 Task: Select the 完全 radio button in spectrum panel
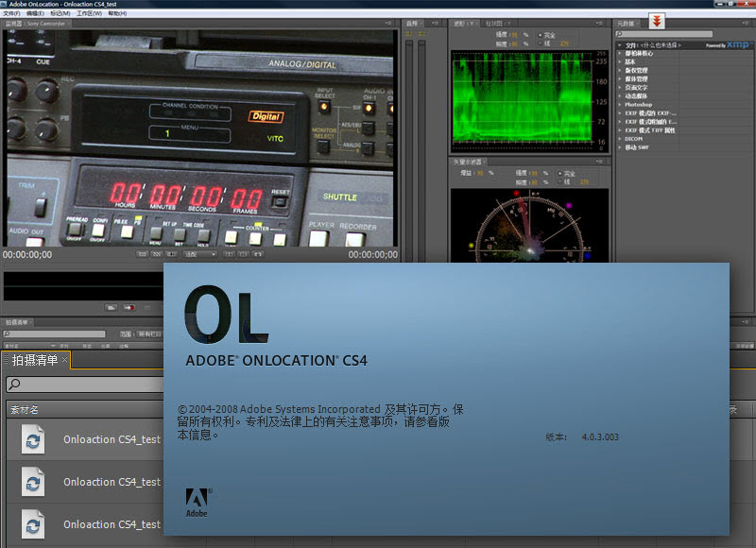point(539,35)
